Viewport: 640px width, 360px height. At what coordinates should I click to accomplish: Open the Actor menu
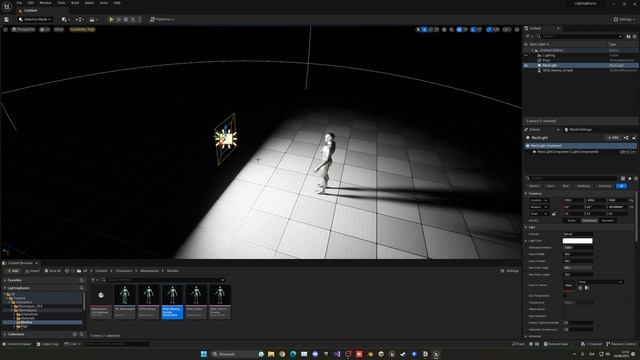[x=104, y=3]
